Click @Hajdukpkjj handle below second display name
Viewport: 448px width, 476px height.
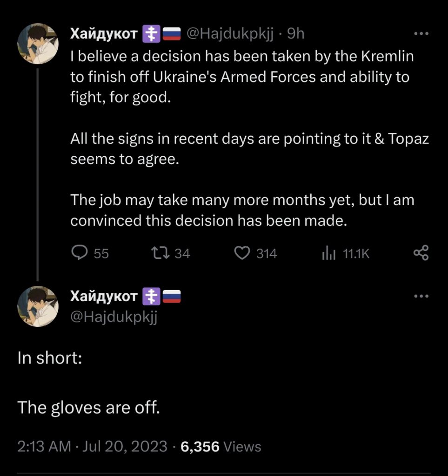[114, 317]
